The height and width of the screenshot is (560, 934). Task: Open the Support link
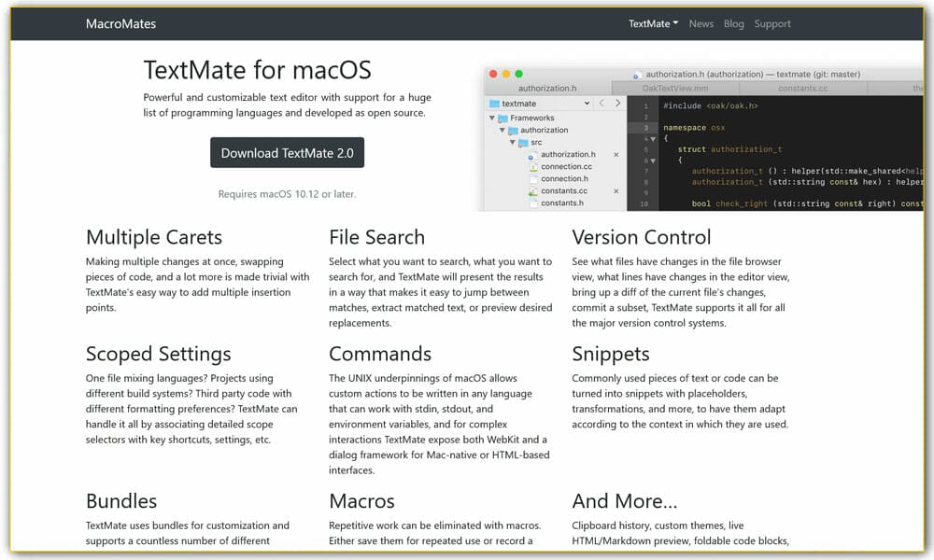[x=772, y=23]
